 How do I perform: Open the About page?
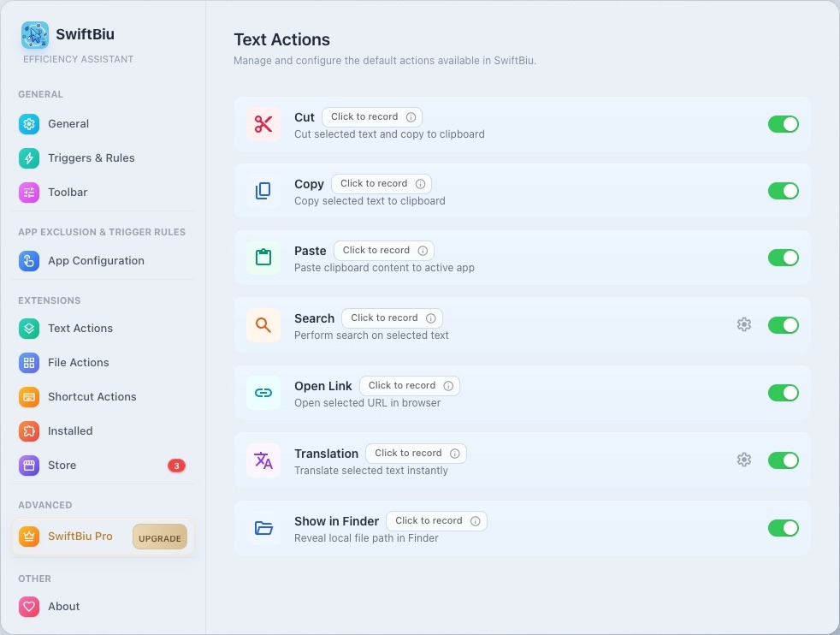[103, 607]
